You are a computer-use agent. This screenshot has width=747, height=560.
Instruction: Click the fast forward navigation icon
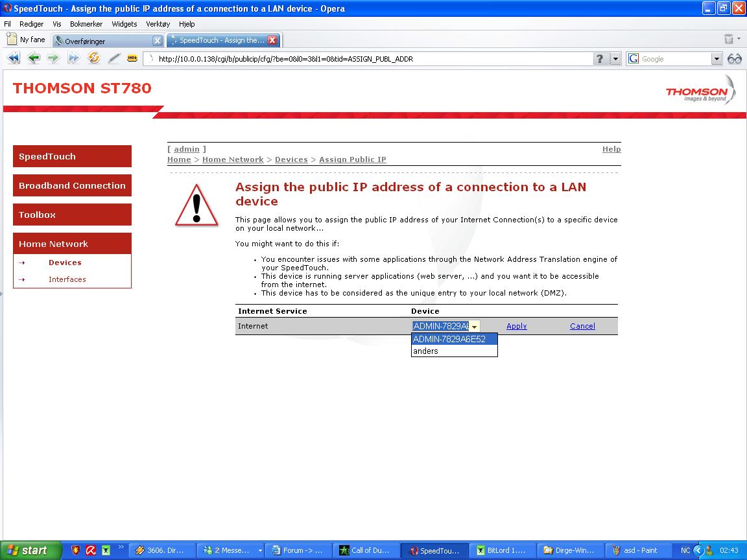point(73,58)
